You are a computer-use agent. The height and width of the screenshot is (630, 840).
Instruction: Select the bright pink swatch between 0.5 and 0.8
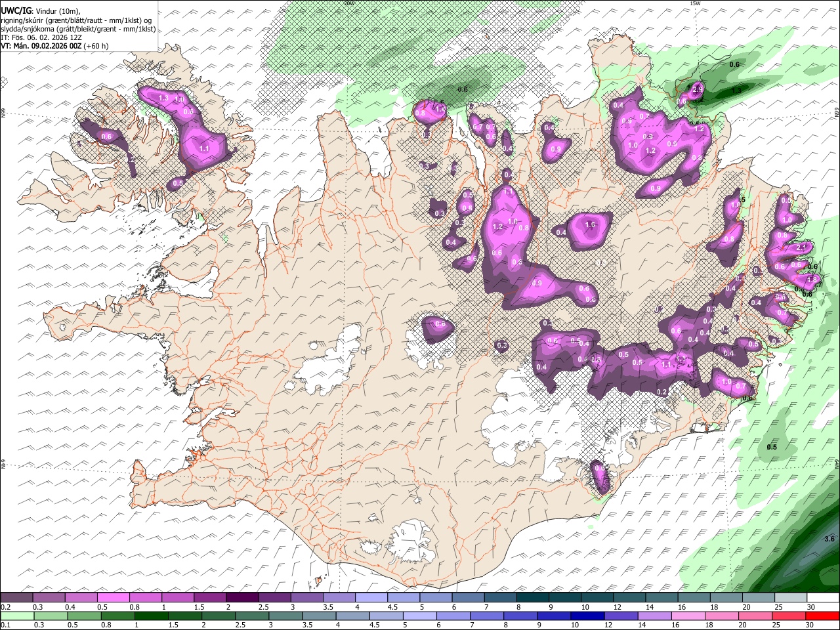(x=113, y=597)
